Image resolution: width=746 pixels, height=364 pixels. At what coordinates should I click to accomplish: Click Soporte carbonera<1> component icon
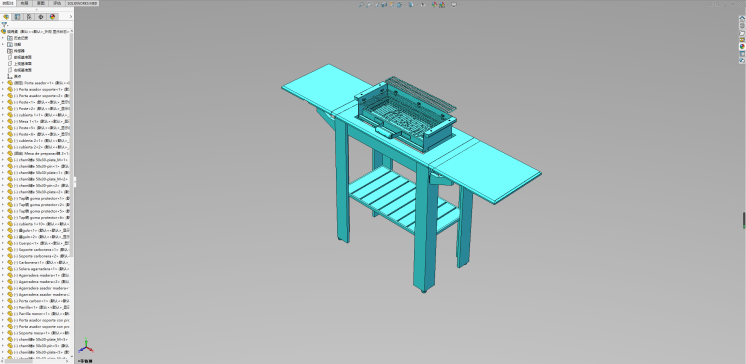click(10, 250)
